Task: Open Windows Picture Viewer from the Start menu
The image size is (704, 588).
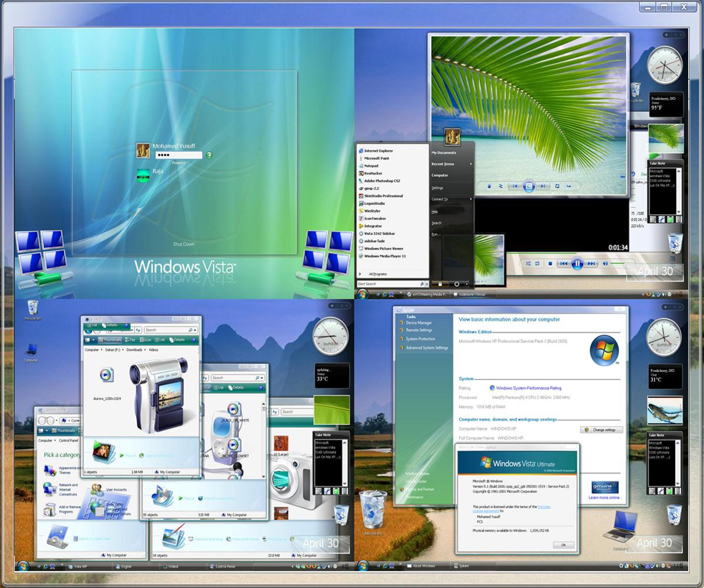Action: (381, 249)
